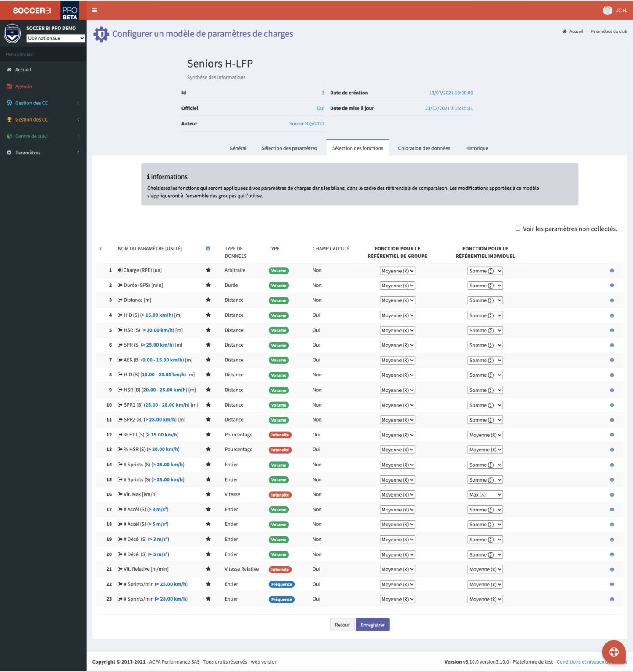Click the arrow icon before Vit. Max
Image resolution: width=633 pixels, height=672 pixels.
[120, 494]
